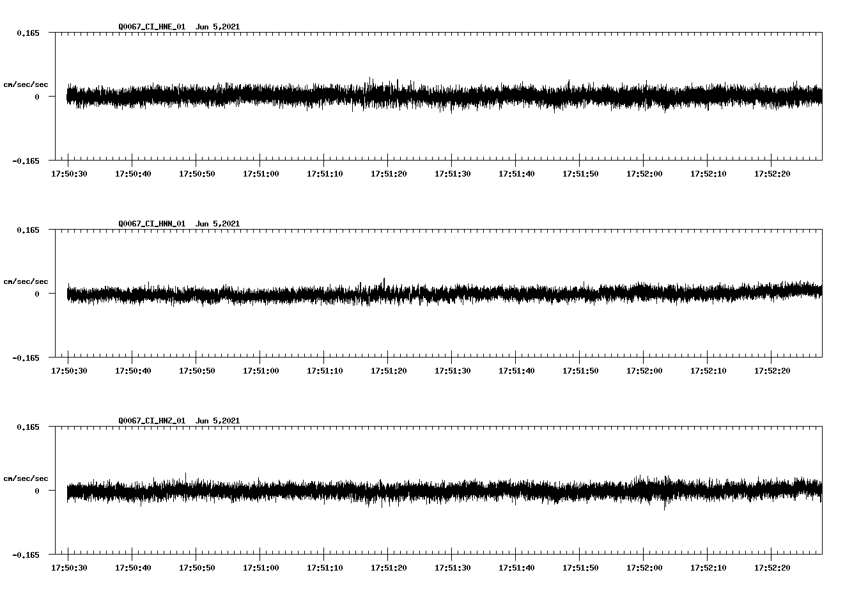Click the HNN waveform trace near its midpoint
This screenshot has width=868, height=591.
[441, 293]
